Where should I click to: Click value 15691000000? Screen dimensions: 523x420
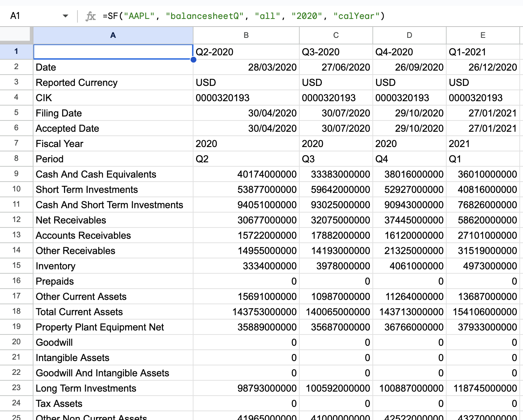tap(246, 296)
